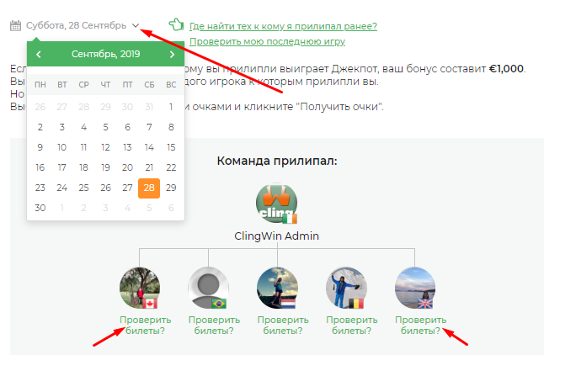
Task: Open default avatar with Brazil flag
Action: click(x=208, y=288)
